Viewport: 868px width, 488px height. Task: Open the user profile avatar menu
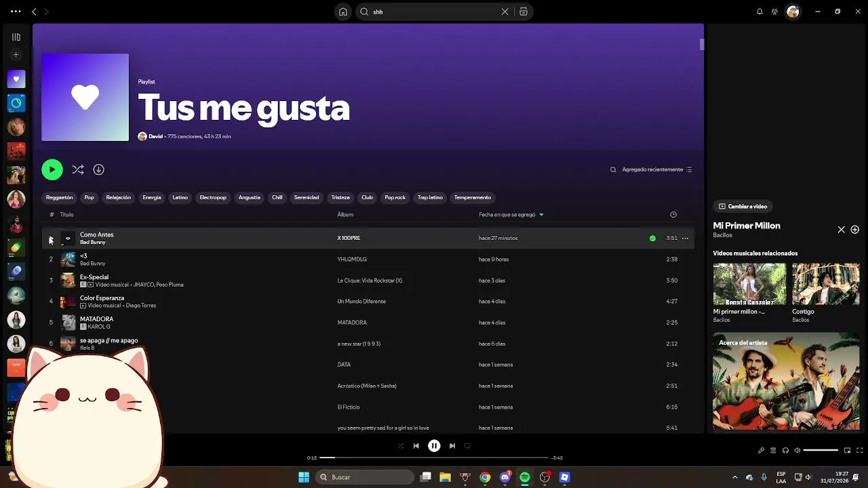[x=793, y=12]
